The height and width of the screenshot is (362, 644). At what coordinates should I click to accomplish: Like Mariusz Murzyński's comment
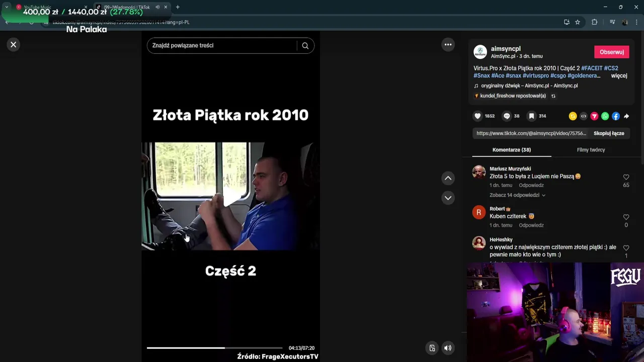(626, 177)
